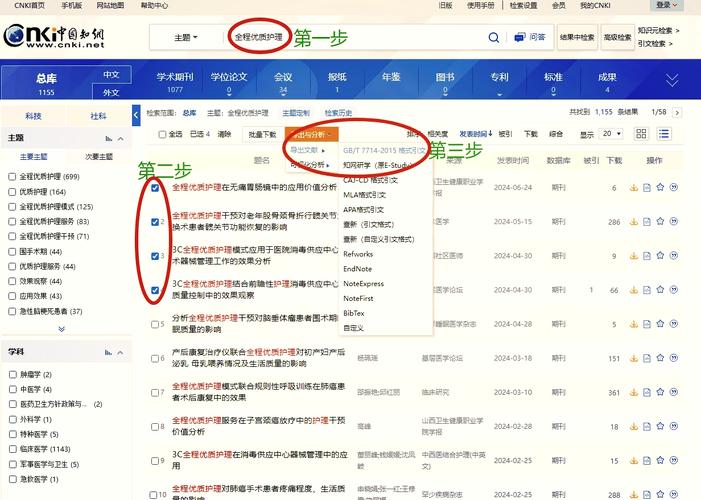Collapse the 主题 filter panel
Image resolution: width=701 pixels, height=500 pixels.
point(121,139)
